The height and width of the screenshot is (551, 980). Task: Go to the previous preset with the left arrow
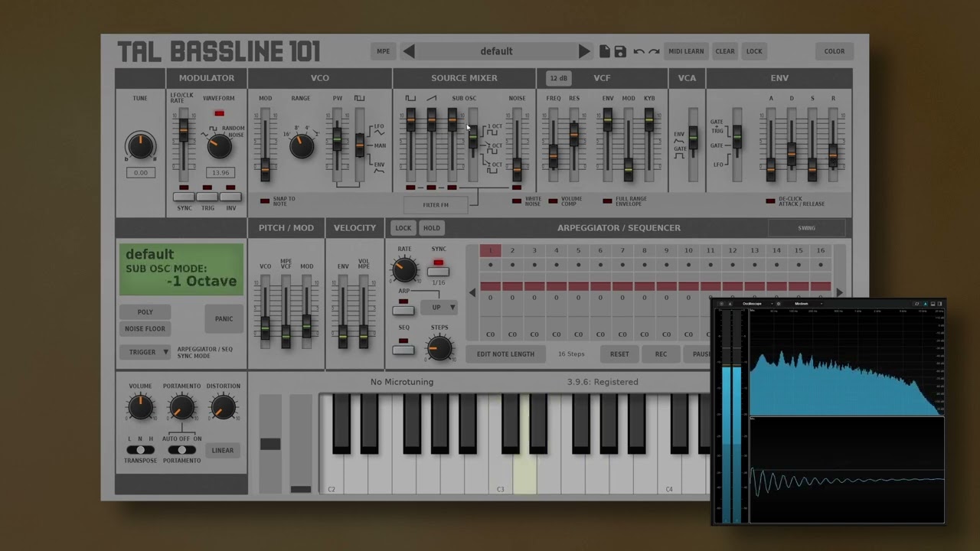point(409,51)
